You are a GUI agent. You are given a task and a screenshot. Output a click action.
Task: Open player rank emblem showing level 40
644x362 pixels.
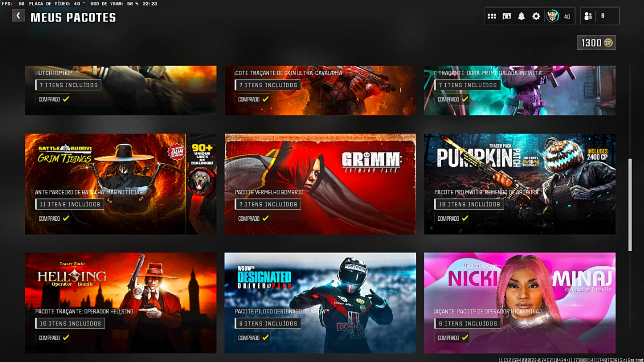coord(552,17)
